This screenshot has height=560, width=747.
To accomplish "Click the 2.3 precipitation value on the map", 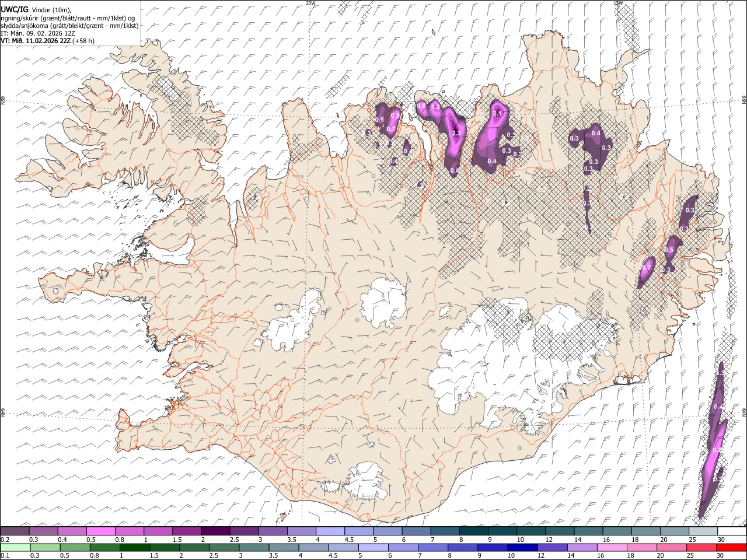I will pyautogui.click(x=456, y=134).
